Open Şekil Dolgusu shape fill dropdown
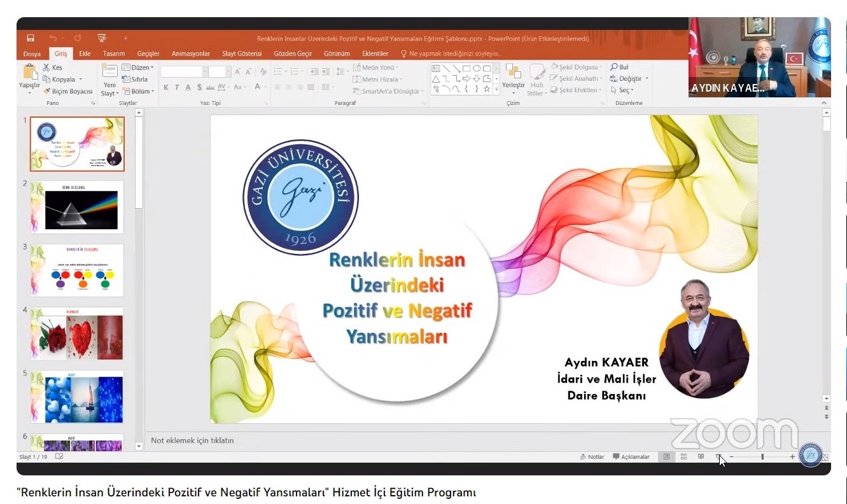The width and height of the screenshot is (847, 504). (576, 67)
